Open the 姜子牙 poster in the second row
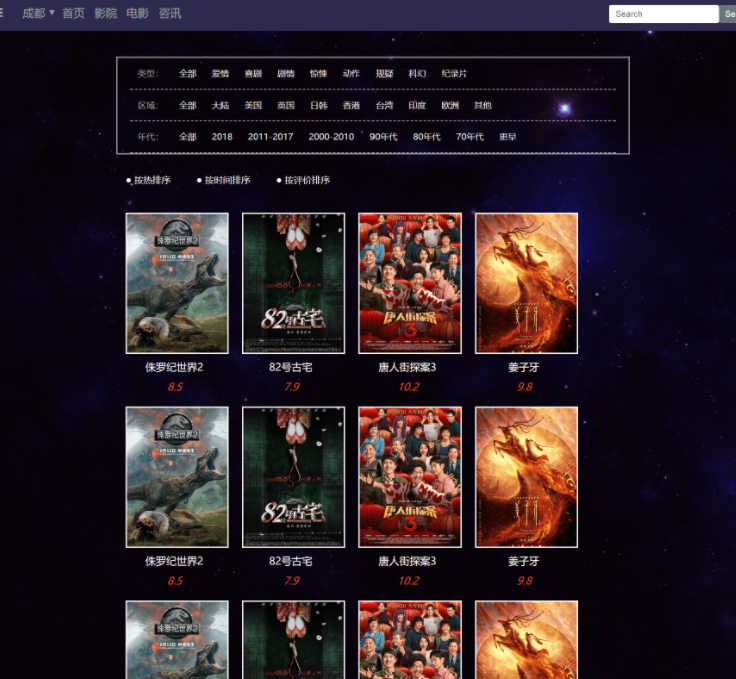This screenshot has width=736, height=679. (526, 477)
